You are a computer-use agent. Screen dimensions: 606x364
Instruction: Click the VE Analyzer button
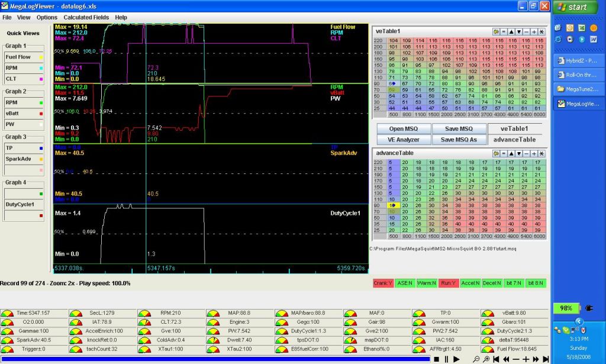[x=404, y=140]
